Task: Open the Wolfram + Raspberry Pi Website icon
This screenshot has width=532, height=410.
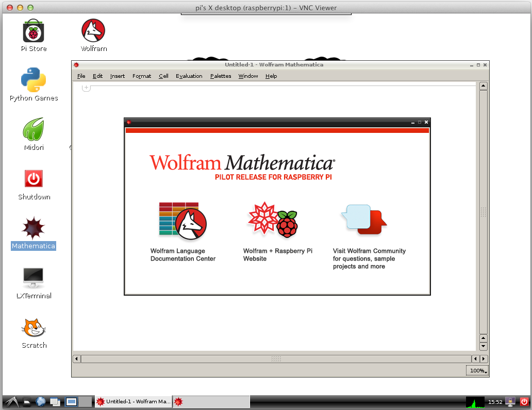Action: (273, 219)
